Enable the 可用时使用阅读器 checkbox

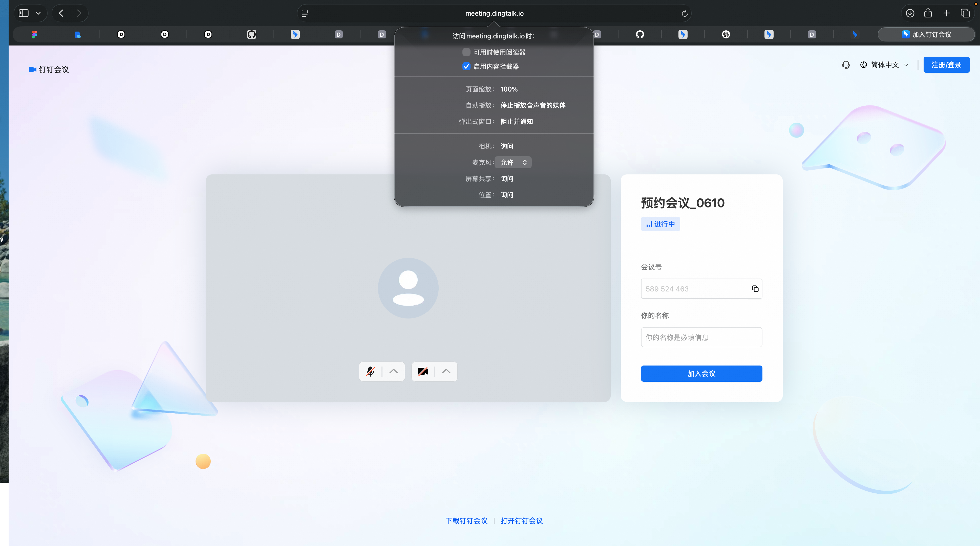466,52
